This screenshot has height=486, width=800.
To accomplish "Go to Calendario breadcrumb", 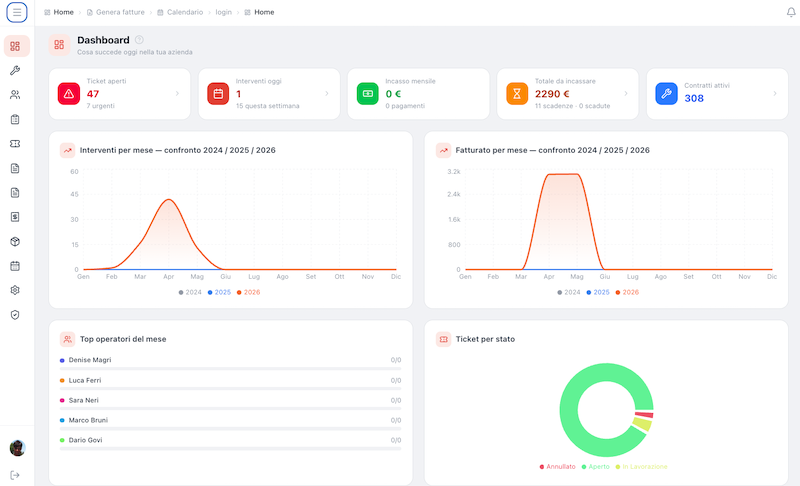I will tap(180, 12).
